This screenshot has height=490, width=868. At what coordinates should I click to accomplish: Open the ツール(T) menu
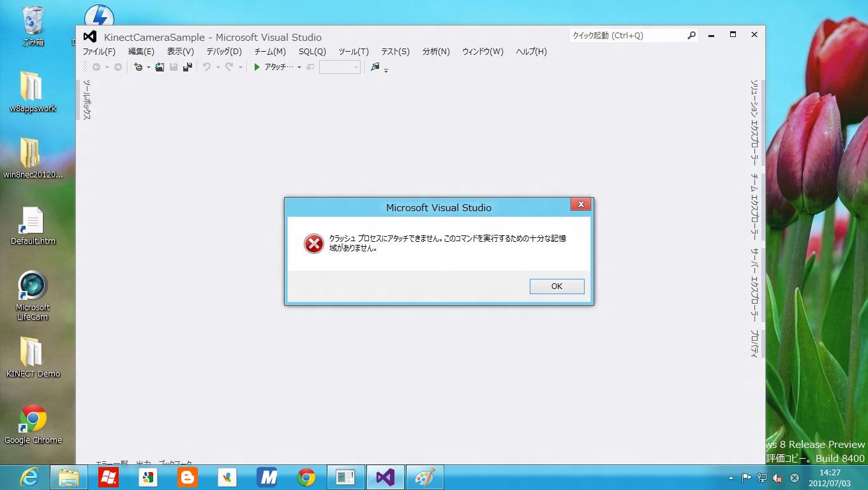354,52
